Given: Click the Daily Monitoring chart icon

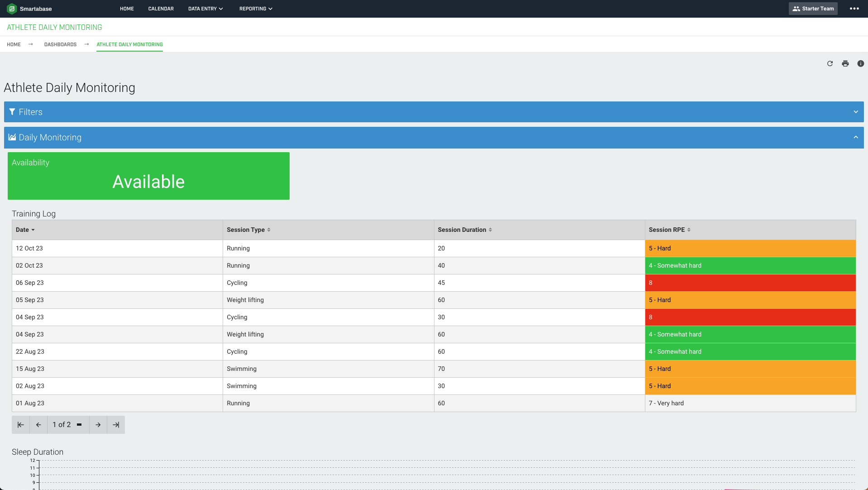Looking at the screenshot, I should coord(12,137).
